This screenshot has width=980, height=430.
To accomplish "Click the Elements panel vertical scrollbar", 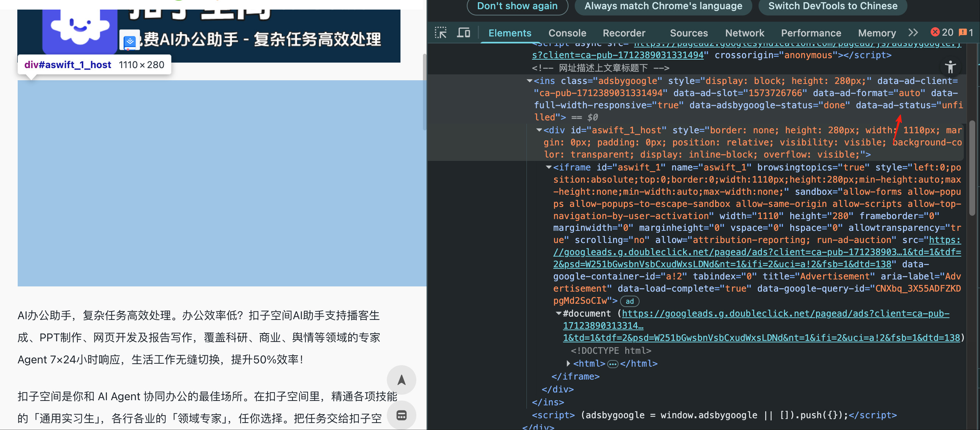I will click(x=972, y=167).
